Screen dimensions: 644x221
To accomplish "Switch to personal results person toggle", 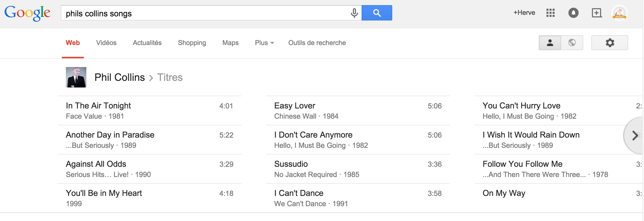I will [550, 43].
